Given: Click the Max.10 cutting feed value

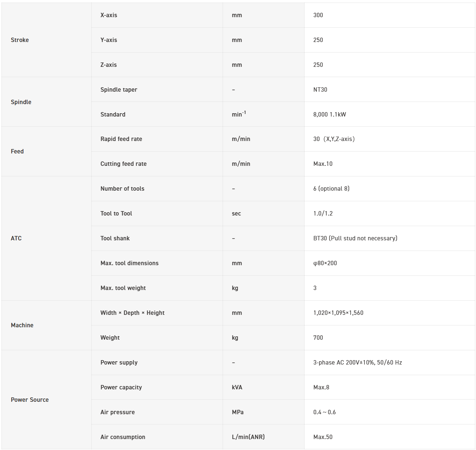Looking at the screenshot, I should [x=323, y=164].
